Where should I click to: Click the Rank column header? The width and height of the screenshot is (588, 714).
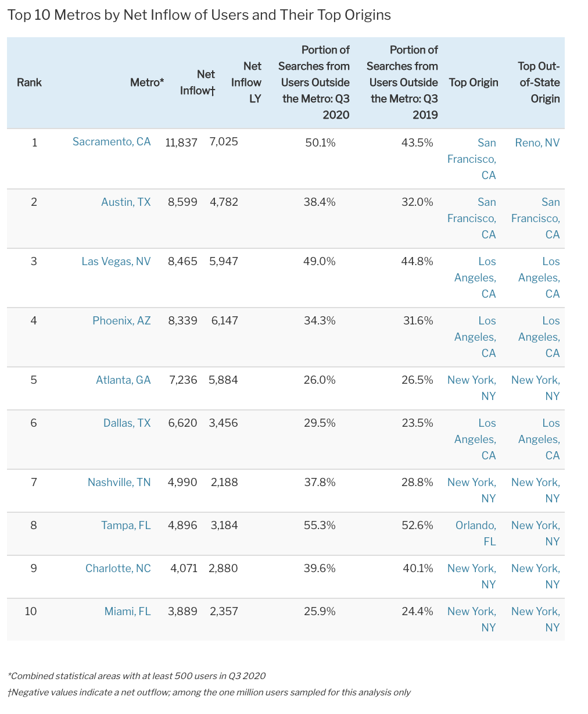point(29,83)
